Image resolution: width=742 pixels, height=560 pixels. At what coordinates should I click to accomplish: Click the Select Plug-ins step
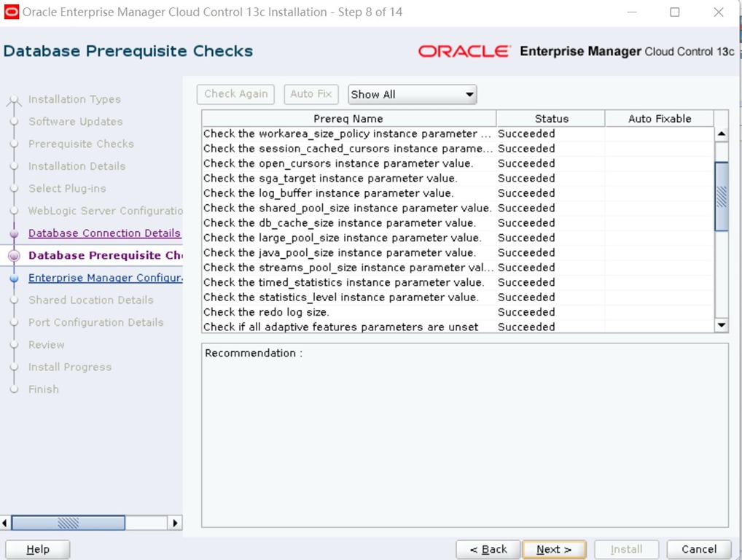click(67, 188)
